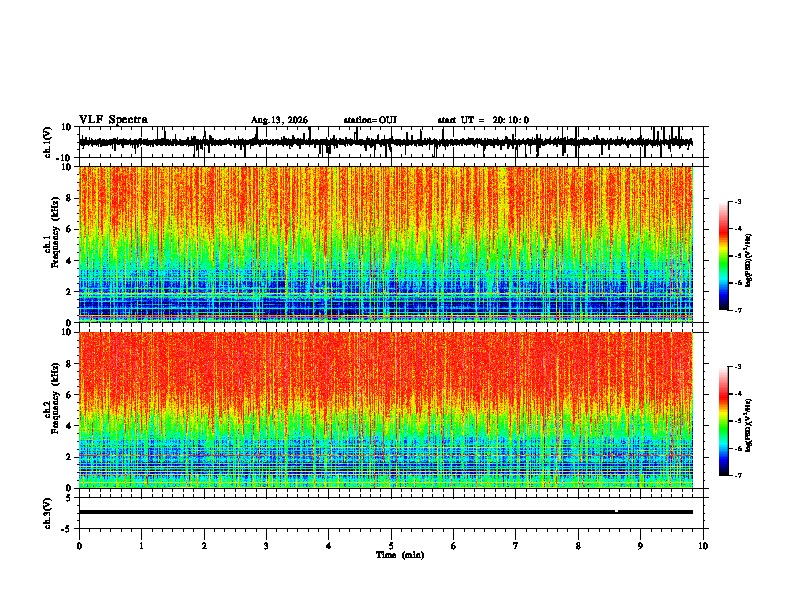Image resolution: width=792 pixels, height=612 pixels.
Task: Click time axis tick label '3'
Action: click(x=266, y=546)
